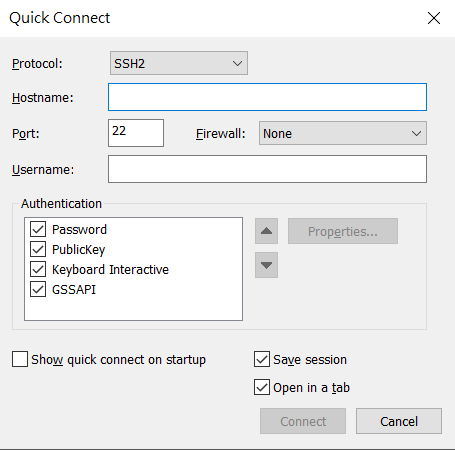The image size is (455, 450).
Task: Click the Username text box
Action: click(267, 169)
